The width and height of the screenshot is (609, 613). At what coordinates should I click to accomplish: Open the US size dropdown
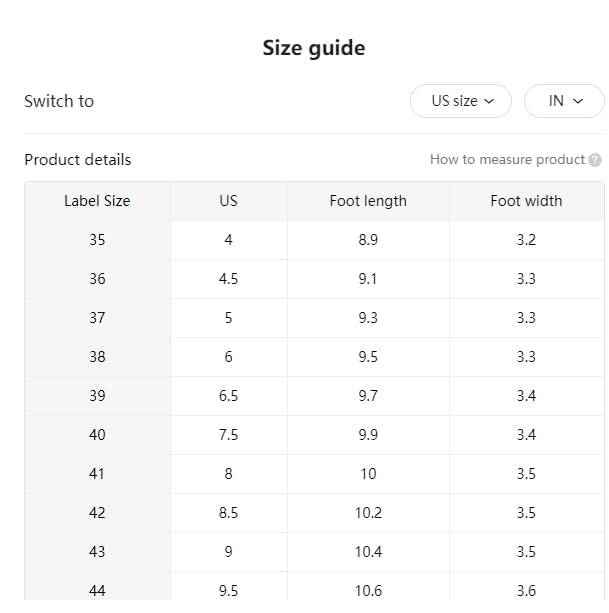(x=461, y=101)
